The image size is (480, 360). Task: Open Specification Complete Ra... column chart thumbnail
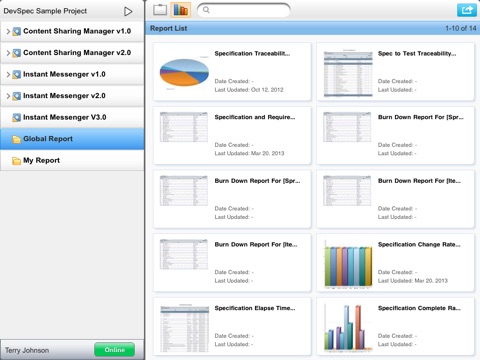pyautogui.click(x=348, y=328)
